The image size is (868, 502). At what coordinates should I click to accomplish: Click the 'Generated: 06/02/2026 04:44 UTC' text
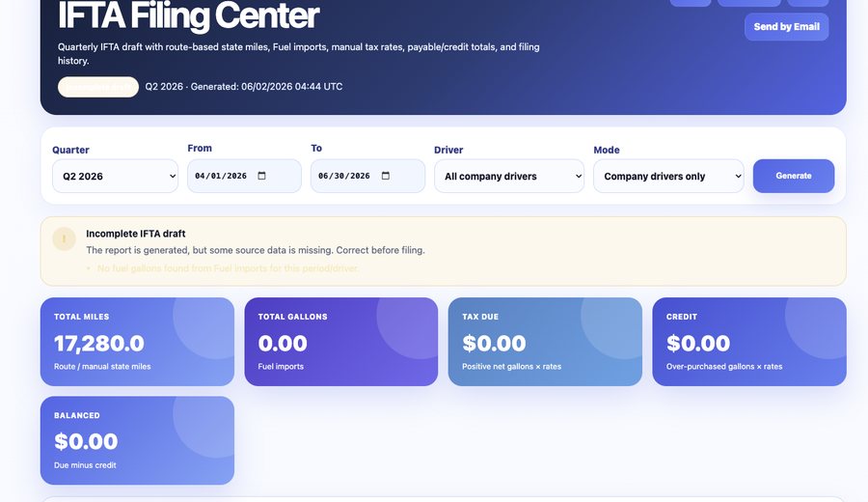266,87
